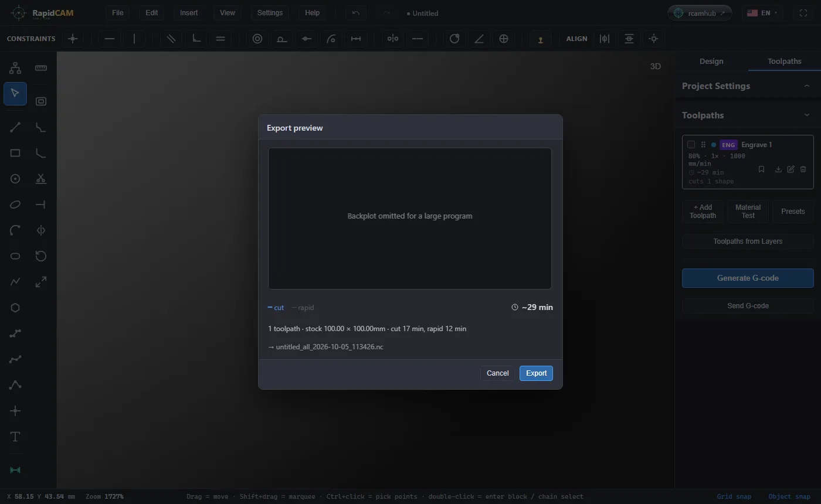Open the EN language dropdown
This screenshot has width=821, height=504.
[762, 13]
